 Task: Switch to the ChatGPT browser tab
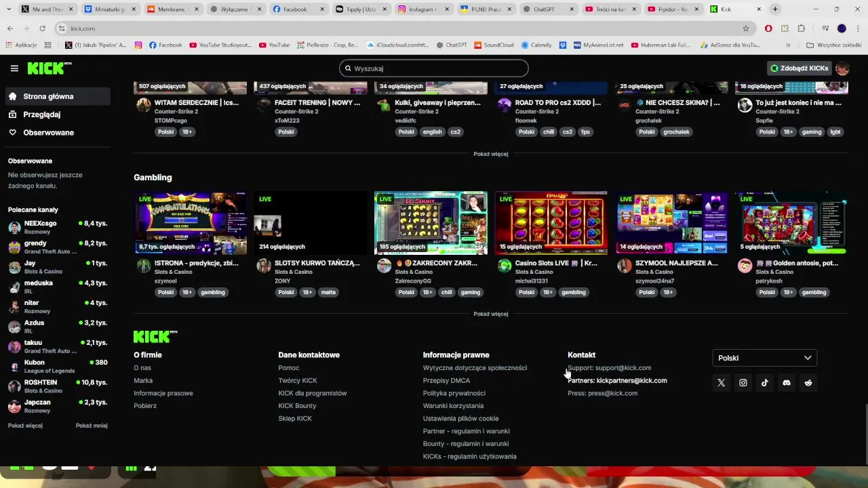coord(547,9)
